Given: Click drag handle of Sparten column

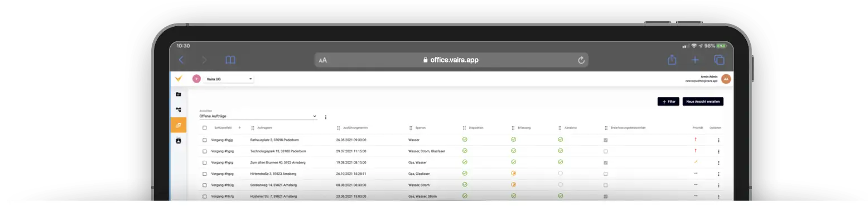Looking at the screenshot, I should tap(411, 128).
